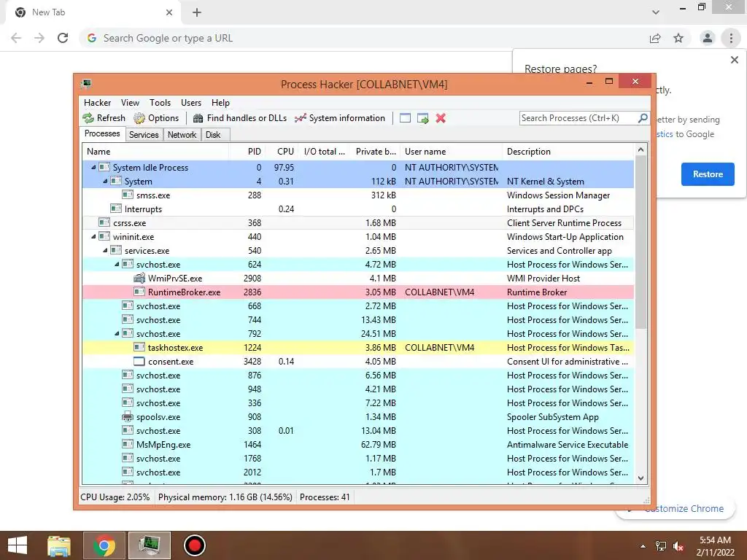Viewport: 747px width, 560px height.
Task: Bookmark this tab with the star icon
Action: (678, 38)
